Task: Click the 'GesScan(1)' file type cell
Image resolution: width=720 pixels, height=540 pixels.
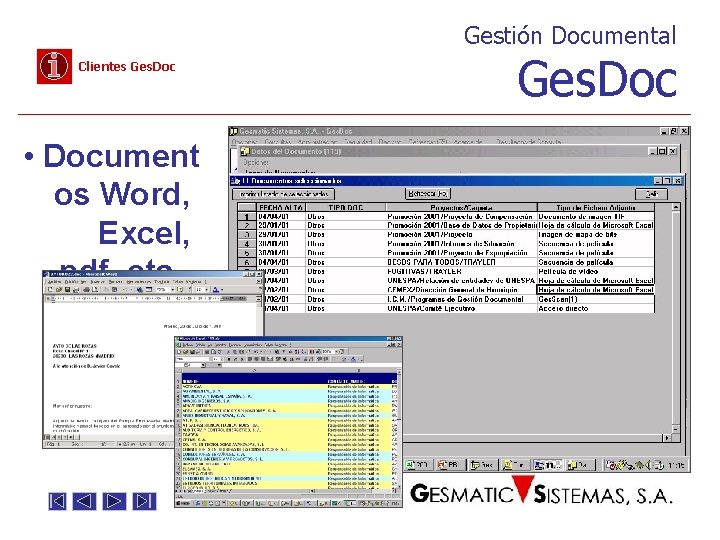Action: [x=596, y=299]
